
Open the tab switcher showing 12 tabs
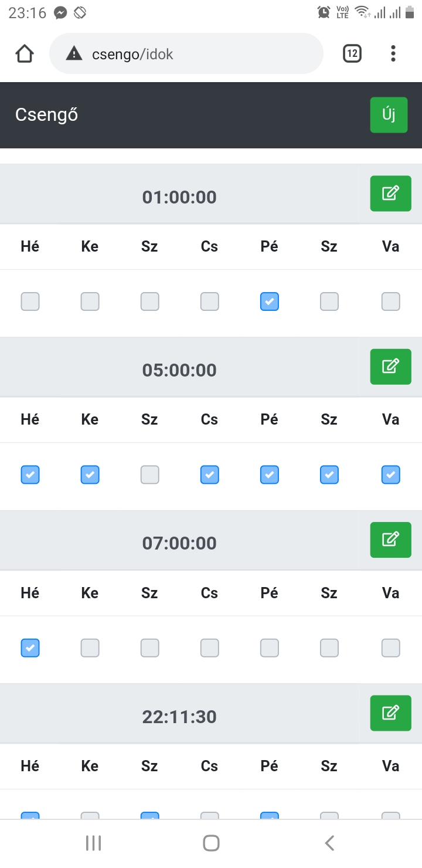pyautogui.click(x=352, y=54)
